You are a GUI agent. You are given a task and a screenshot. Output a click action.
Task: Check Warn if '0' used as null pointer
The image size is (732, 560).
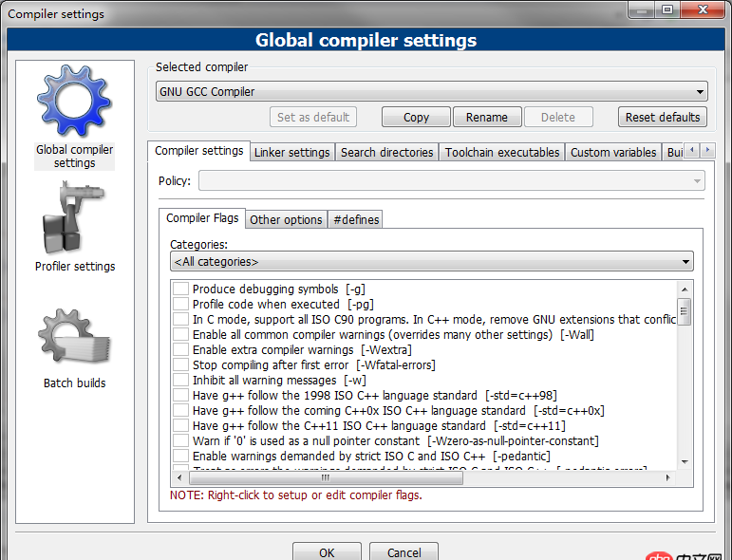pos(180,440)
